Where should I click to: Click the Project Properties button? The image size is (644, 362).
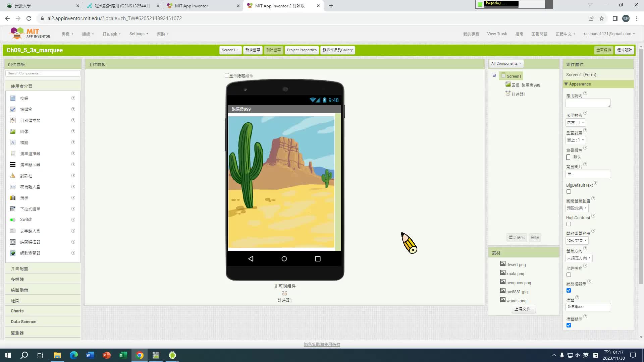(x=302, y=50)
